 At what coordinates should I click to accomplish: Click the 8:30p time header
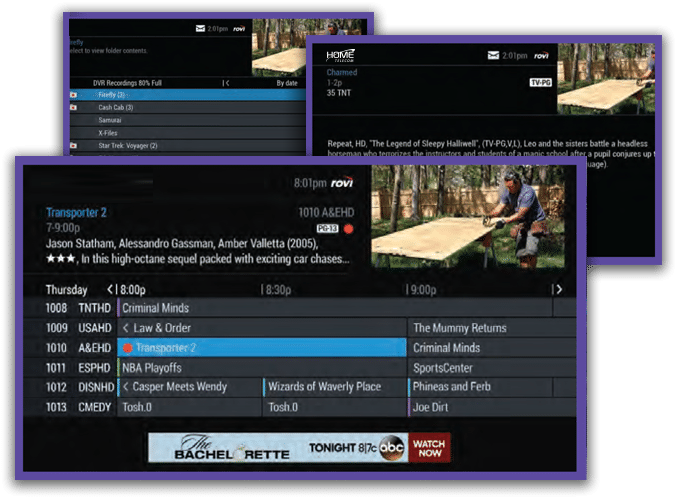[278, 289]
